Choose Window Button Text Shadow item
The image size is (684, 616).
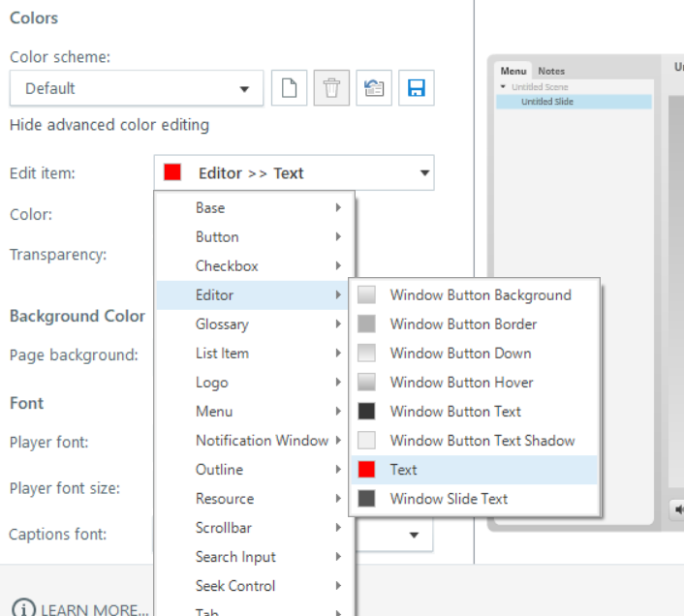pyautogui.click(x=474, y=441)
